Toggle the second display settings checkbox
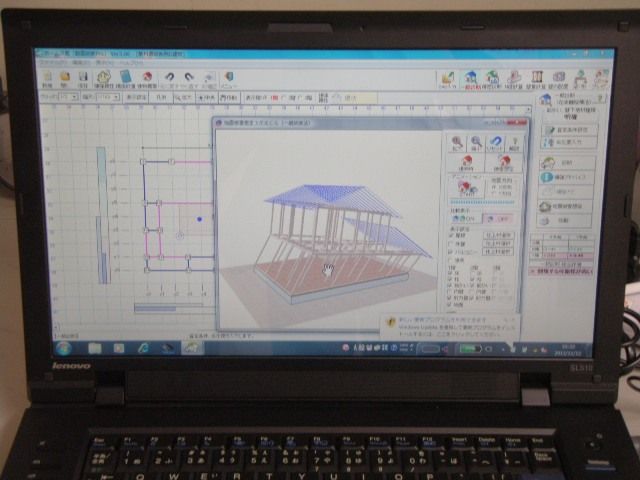Image resolution: width=640 pixels, height=480 pixels. click(451, 244)
